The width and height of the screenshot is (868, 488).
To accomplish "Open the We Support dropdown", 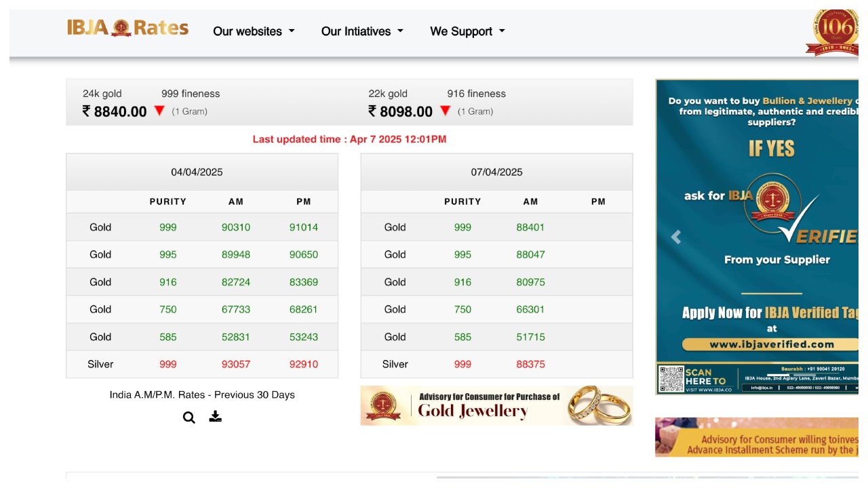I will point(467,31).
